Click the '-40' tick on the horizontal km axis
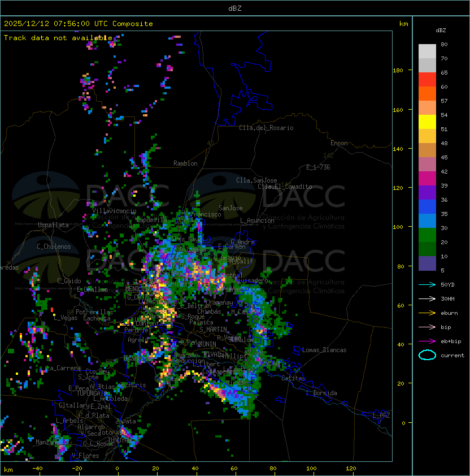This screenshot has height=476, width=470. (x=37, y=469)
